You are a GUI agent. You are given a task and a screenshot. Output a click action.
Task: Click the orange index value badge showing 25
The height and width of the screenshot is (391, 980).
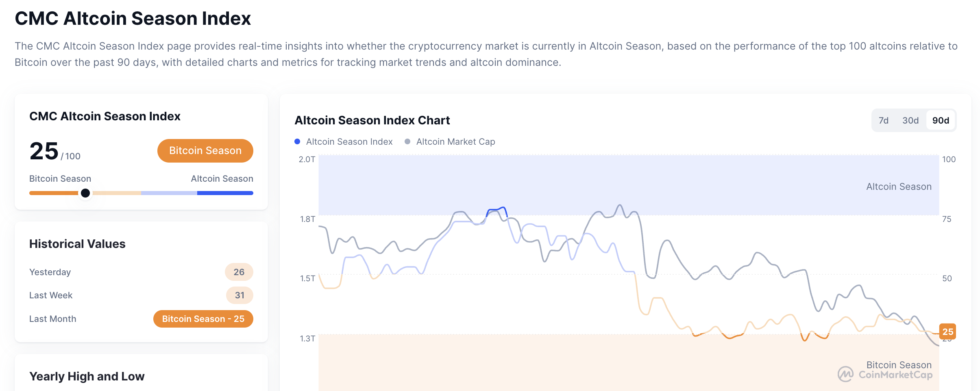[948, 332]
